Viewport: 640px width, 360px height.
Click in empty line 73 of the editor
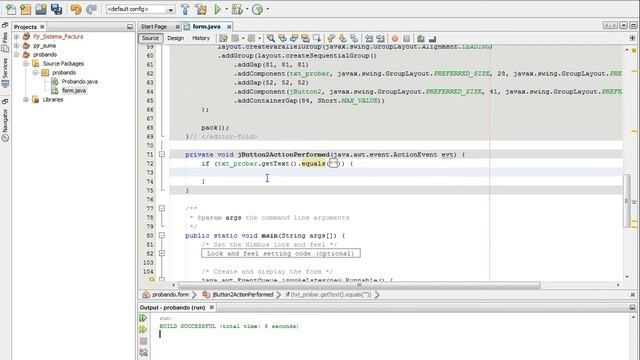(396, 172)
